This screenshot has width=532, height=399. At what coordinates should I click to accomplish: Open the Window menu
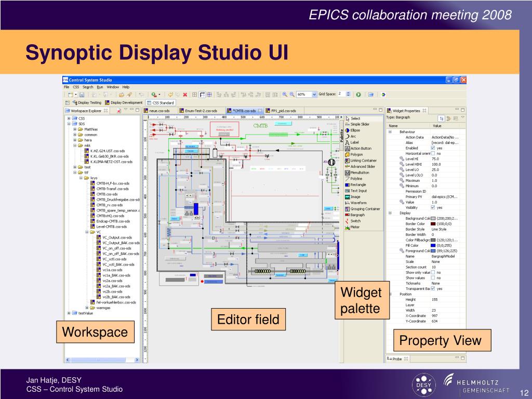click(113, 87)
